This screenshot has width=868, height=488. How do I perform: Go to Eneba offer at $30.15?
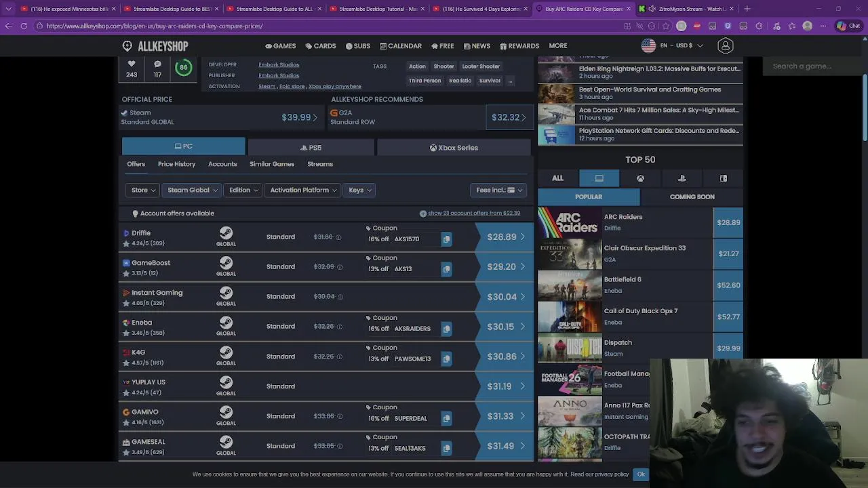[506, 327]
